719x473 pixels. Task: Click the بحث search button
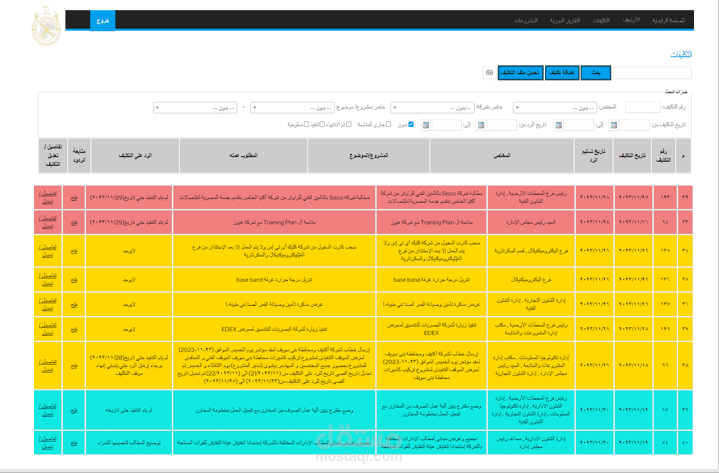(596, 73)
